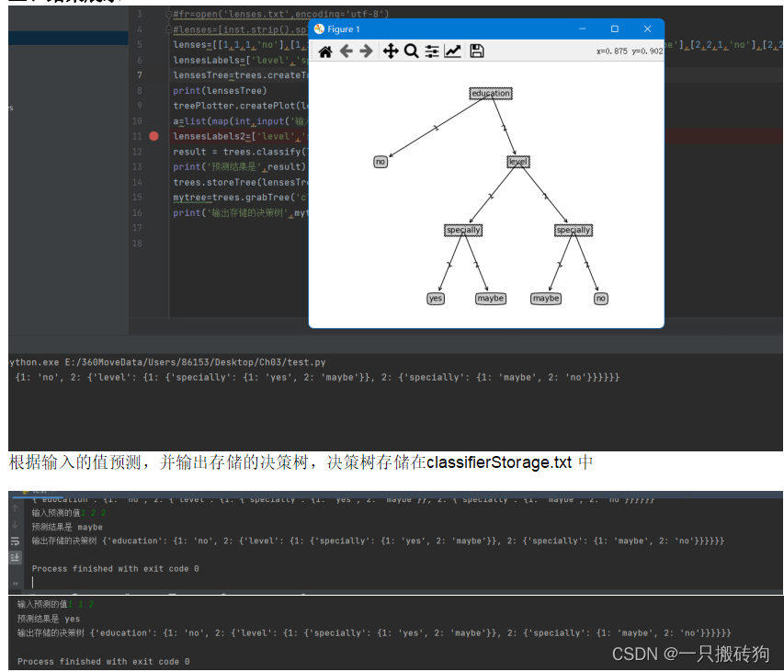Toggle soft-wrap icon in the run console
784x672 pixels.
15,541
